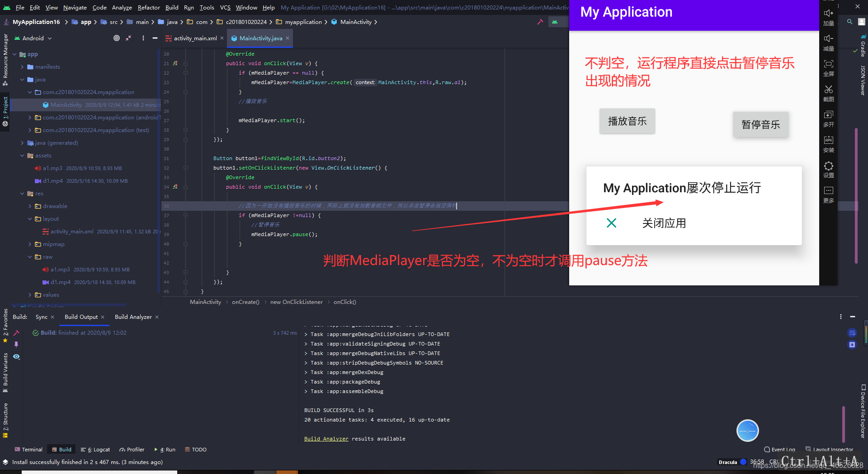Click the round blue floating assistant icon
Screen dimensions: 868x474
pos(747,431)
